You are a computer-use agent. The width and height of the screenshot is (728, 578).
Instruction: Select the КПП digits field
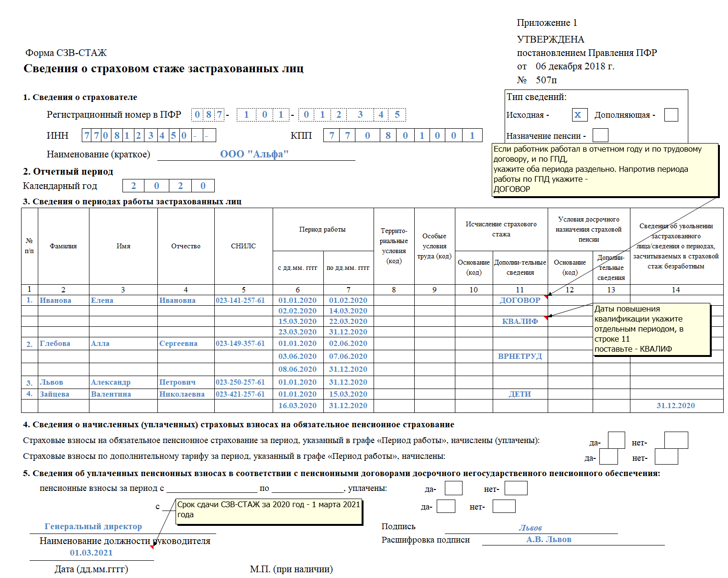(403, 135)
